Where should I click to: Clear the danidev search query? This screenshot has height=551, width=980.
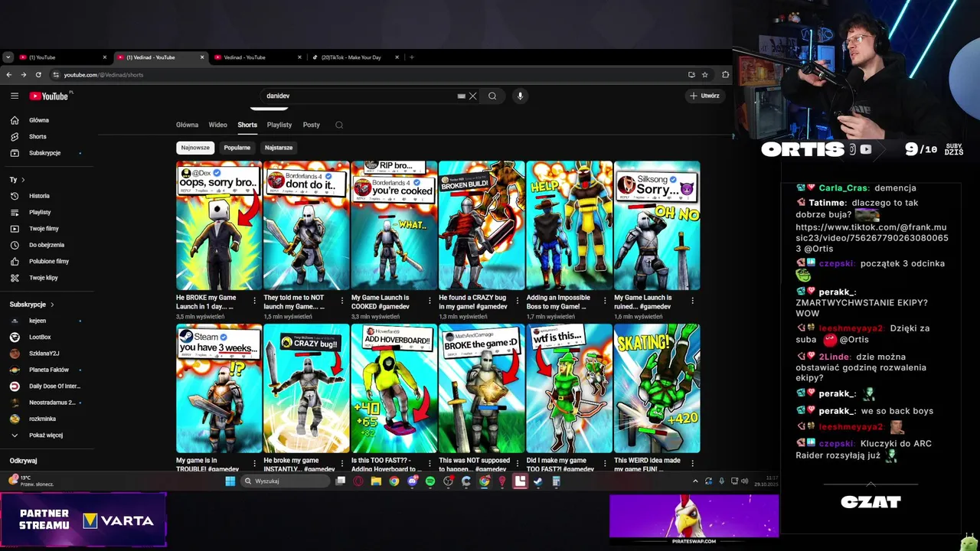473,96
